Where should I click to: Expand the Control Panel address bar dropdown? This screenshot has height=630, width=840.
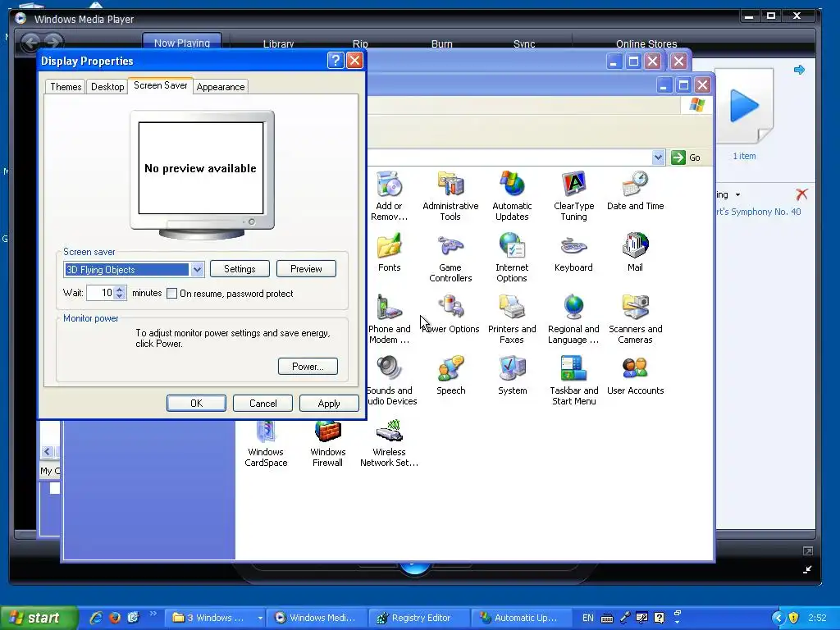pyautogui.click(x=659, y=157)
